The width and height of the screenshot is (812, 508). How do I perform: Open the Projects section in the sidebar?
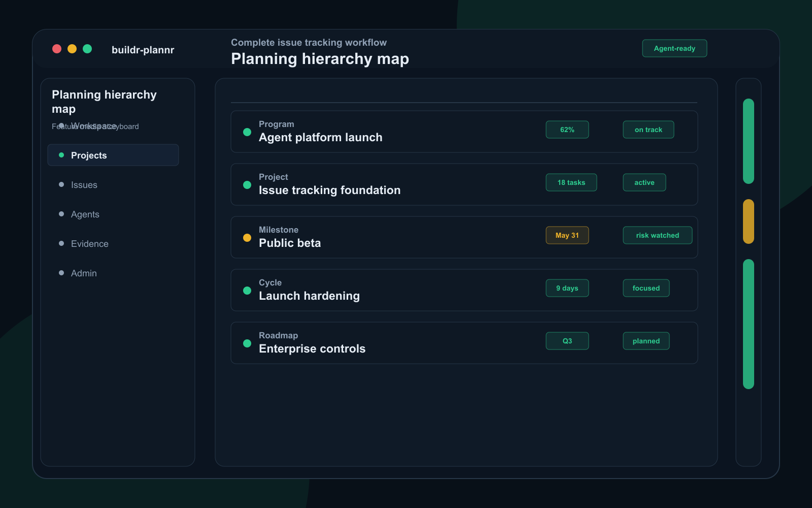click(x=113, y=155)
